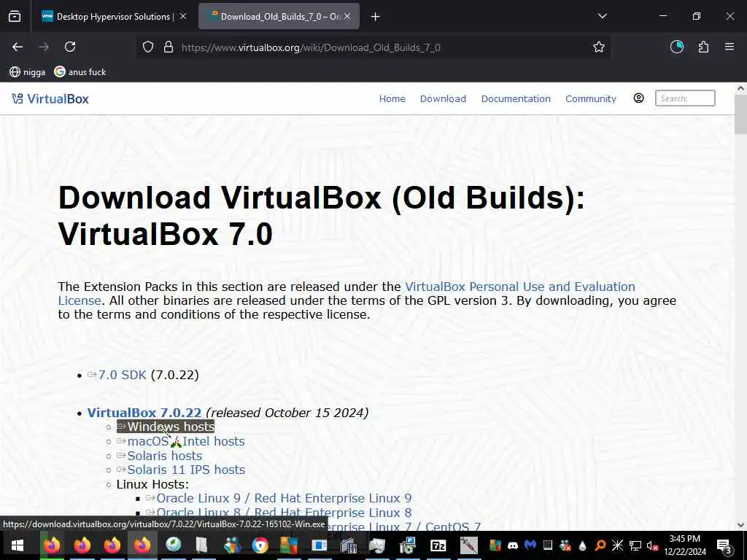The width and height of the screenshot is (747, 560).
Task: Bookmark this page with the star icon
Action: coord(599,47)
